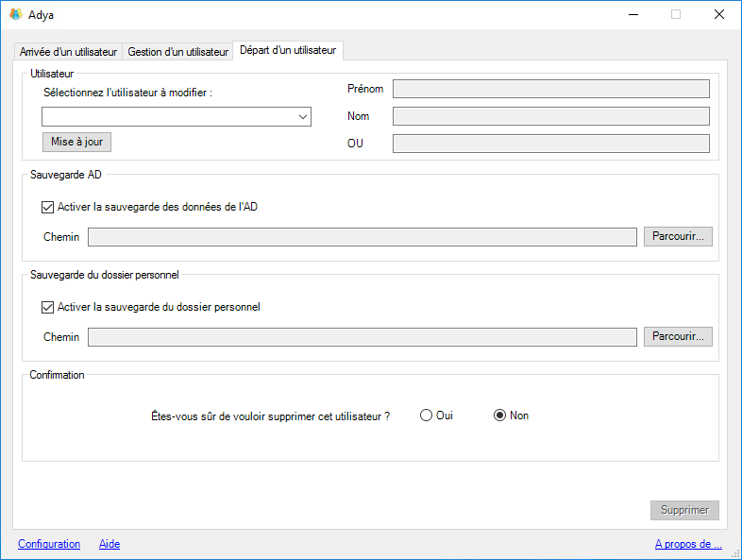
Task: Click the Nom text field
Action: coord(550,116)
